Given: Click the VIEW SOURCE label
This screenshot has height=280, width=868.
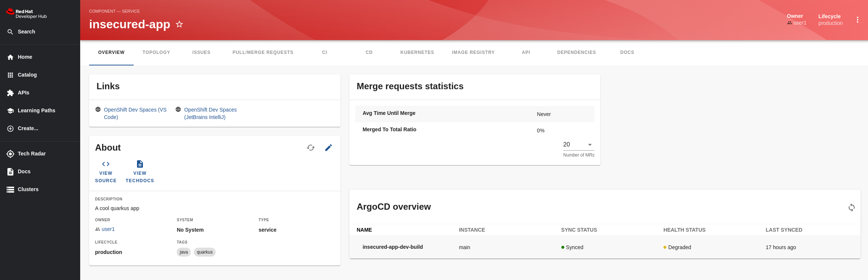Looking at the screenshot, I should tap(106, 177).
